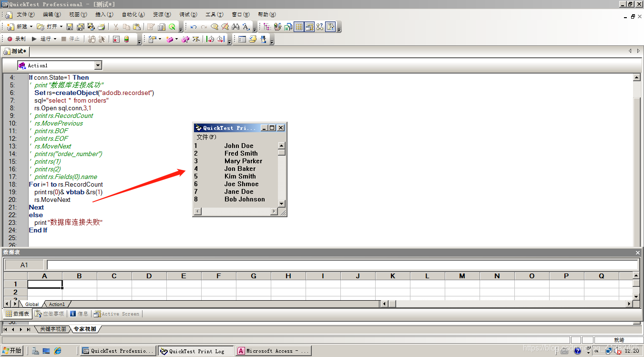Switch to the 关键字视图 tab
The image size is (644, 357).
pos(53,329)
